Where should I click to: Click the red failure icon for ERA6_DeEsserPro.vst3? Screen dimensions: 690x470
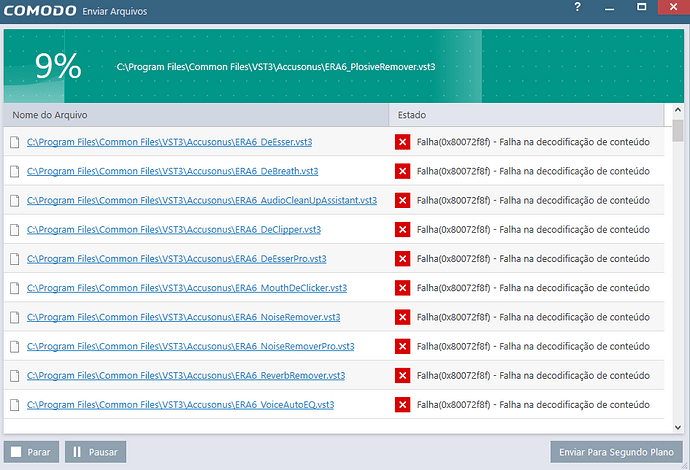(403, 259)
